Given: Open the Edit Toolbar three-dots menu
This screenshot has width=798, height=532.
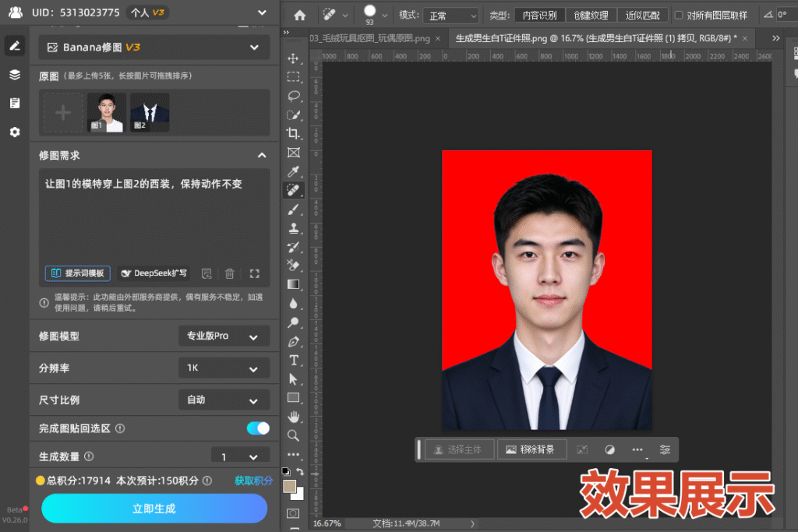Looking at the screenshot, I should point(293,454).
